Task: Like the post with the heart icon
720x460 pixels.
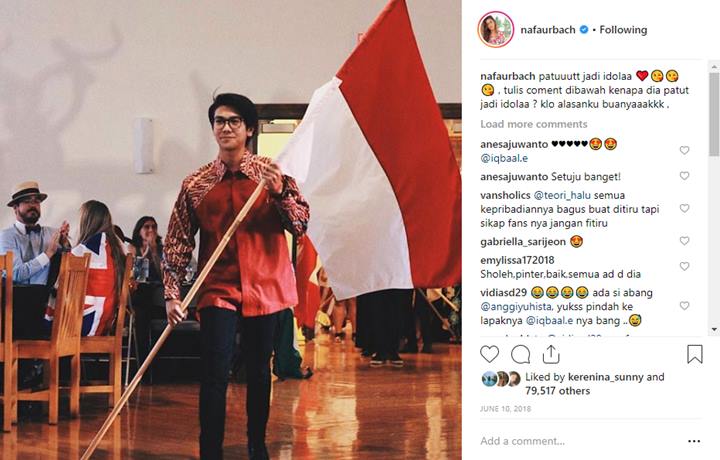Action: click(x=489, y=354)
